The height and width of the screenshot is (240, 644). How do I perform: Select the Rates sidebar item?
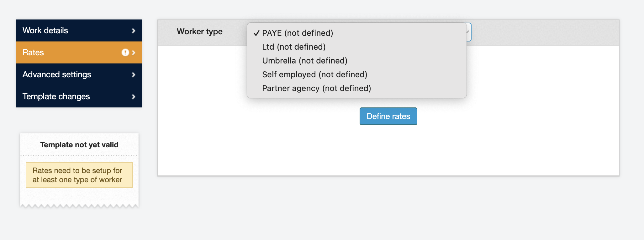pos(33,52)
